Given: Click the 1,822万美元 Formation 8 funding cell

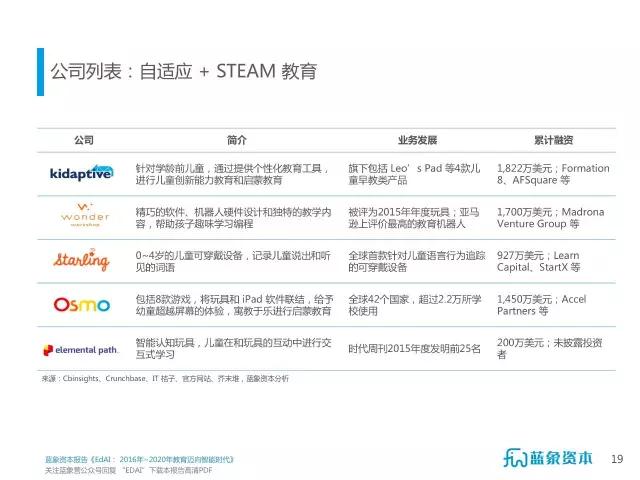Looking at the screenshot, I should click(x=553, y=174).
